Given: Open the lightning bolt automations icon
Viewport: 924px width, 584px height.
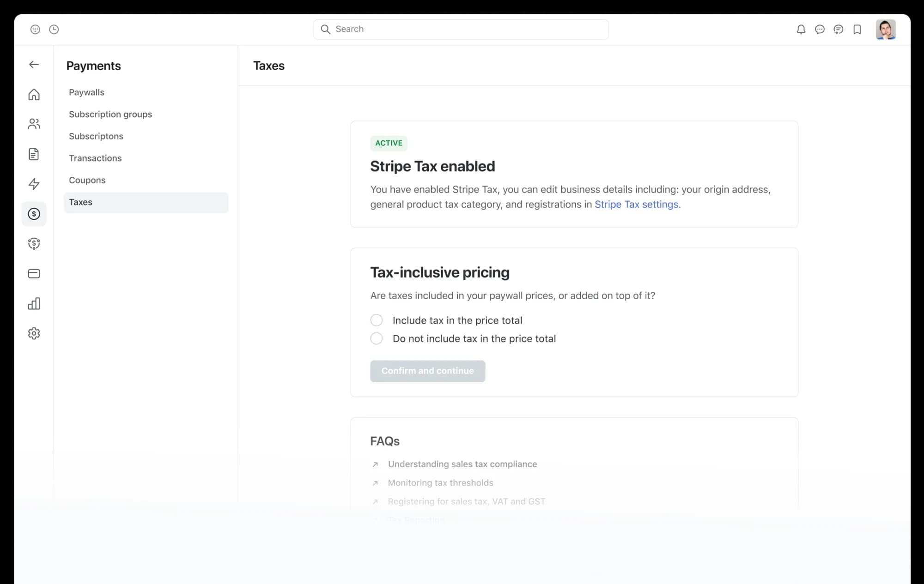Looking at the screenshot, I should (34, 184).
